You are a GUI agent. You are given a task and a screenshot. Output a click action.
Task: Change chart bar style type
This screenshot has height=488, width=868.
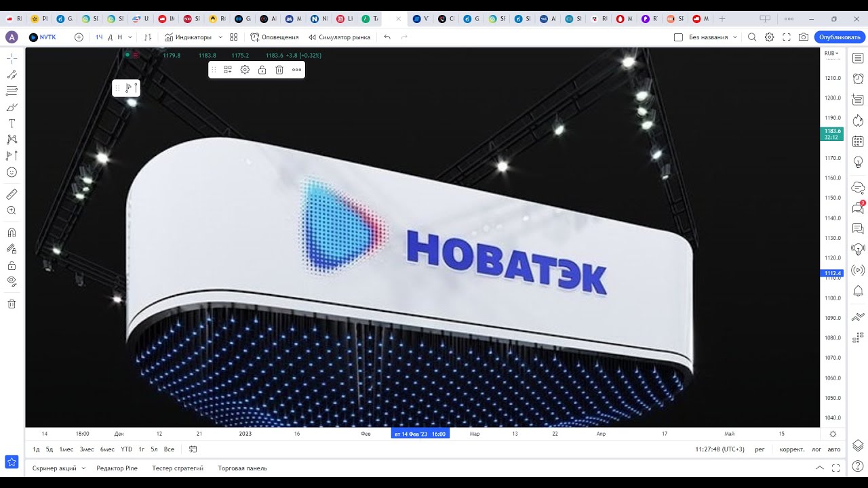149,37
